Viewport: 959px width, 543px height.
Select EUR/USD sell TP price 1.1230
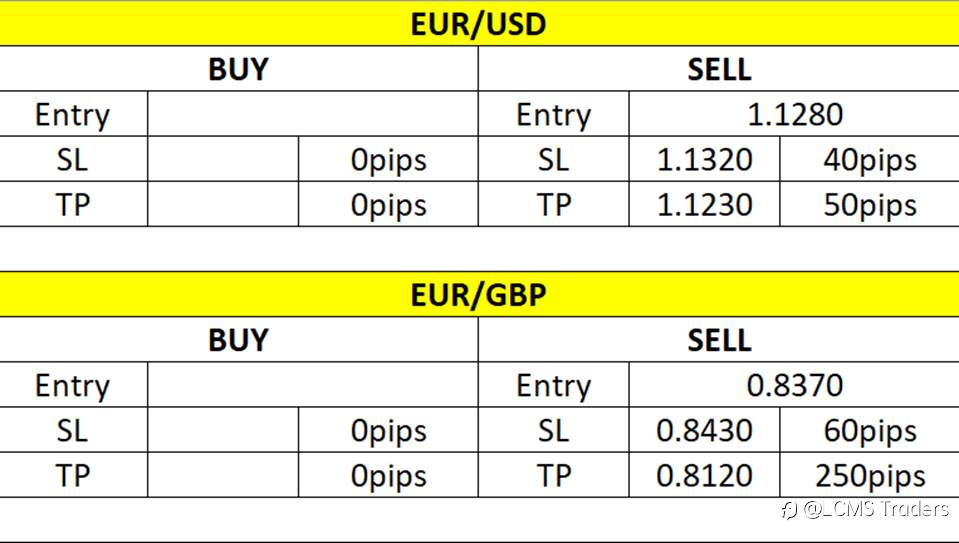[705, 204]
